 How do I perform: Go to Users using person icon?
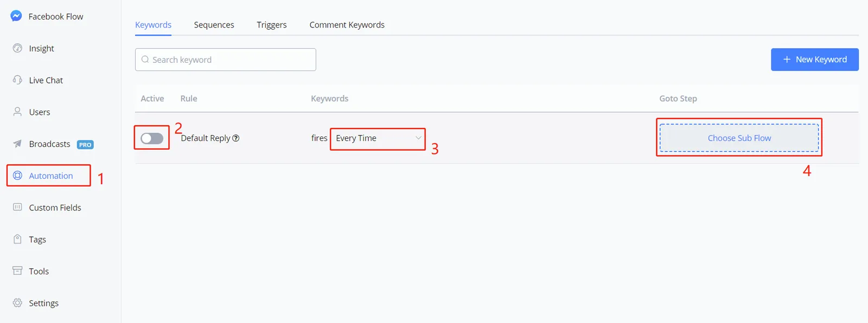tap(17, 112)
